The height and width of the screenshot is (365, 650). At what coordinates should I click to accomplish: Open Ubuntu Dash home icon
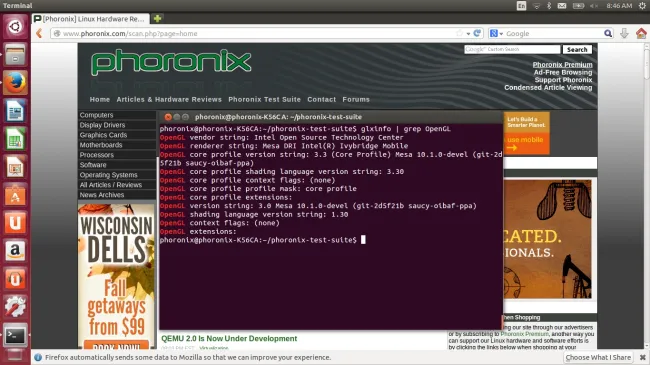[x=15, y=27]
